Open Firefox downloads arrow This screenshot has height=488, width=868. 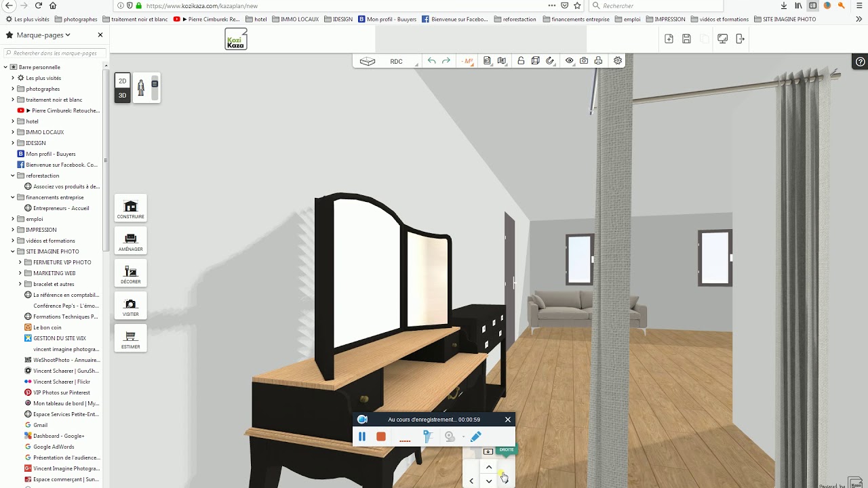point(784,5)
